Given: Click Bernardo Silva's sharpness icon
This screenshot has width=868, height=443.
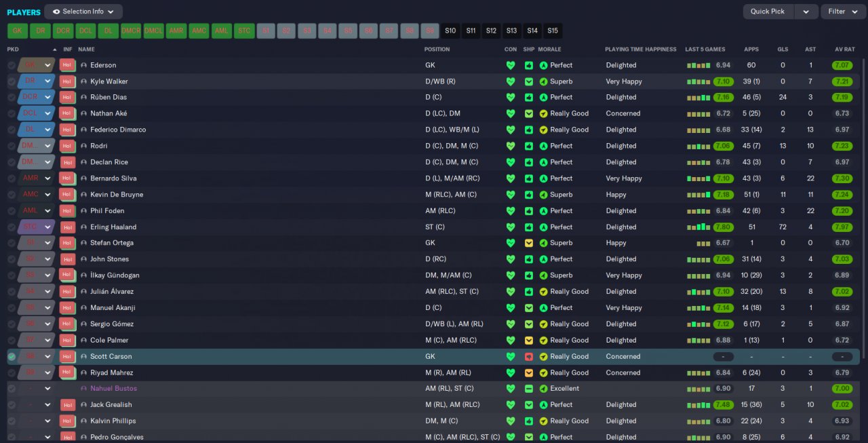Looking at the screenshot, I should click(x=529, y=178).
